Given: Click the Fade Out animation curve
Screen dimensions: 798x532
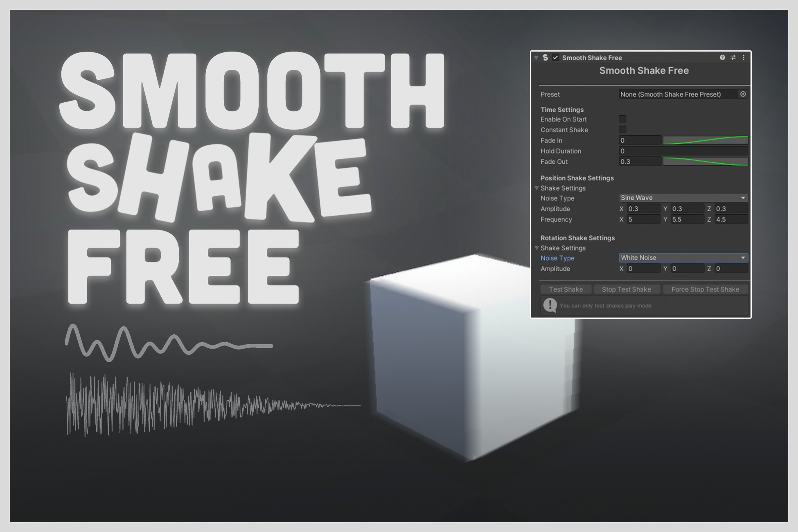Looking at the screenshot, I should [705, 162].
